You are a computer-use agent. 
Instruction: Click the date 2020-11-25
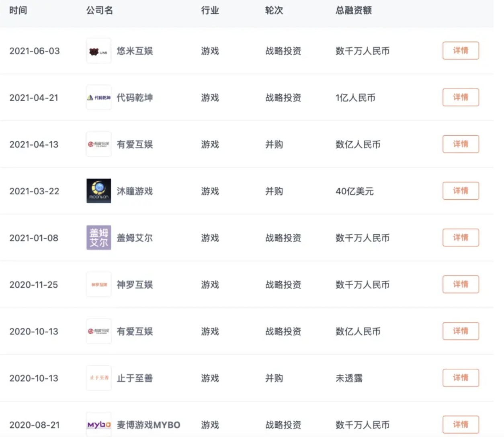[34, 285]
